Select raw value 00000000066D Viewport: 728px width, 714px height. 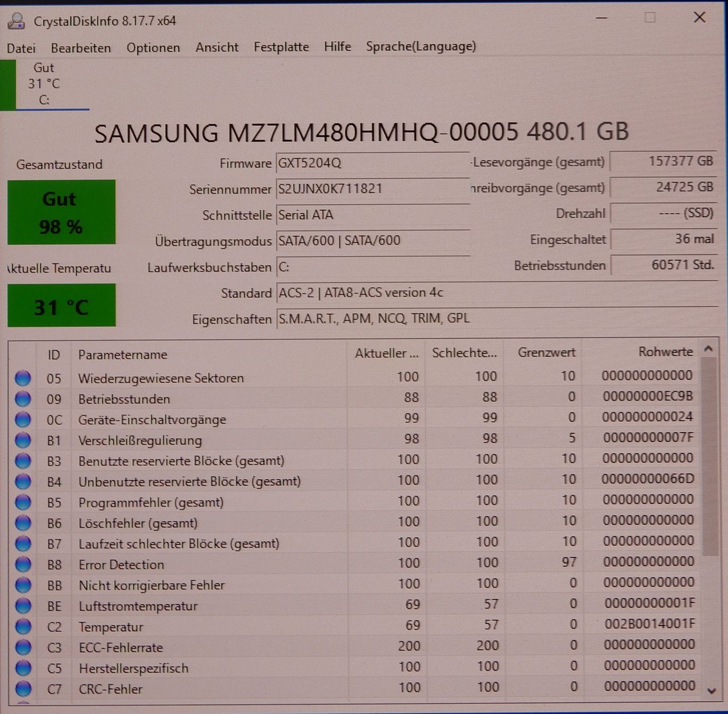(x=648, y=479)
